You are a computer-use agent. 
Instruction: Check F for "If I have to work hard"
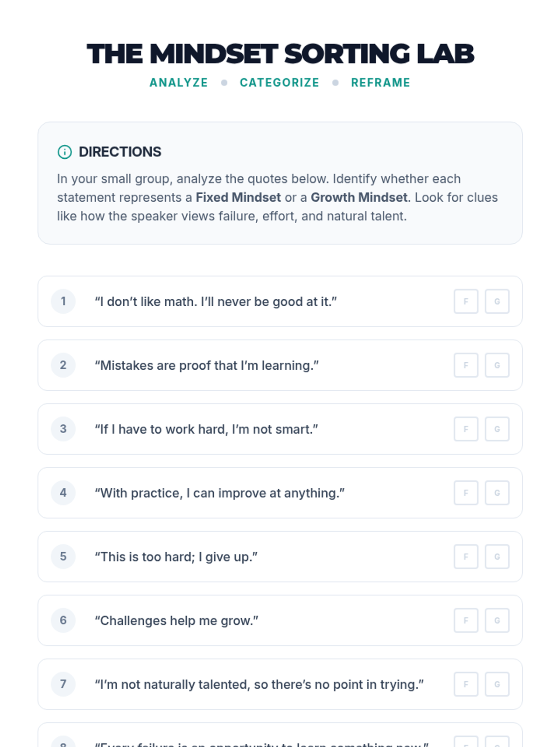[466, 429]
